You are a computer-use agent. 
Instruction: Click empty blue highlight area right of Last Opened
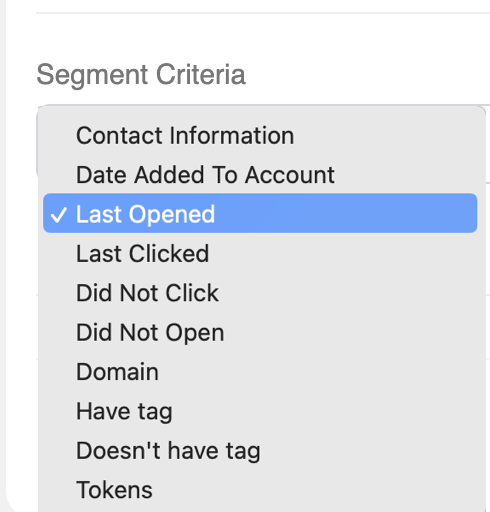point(347,213)
